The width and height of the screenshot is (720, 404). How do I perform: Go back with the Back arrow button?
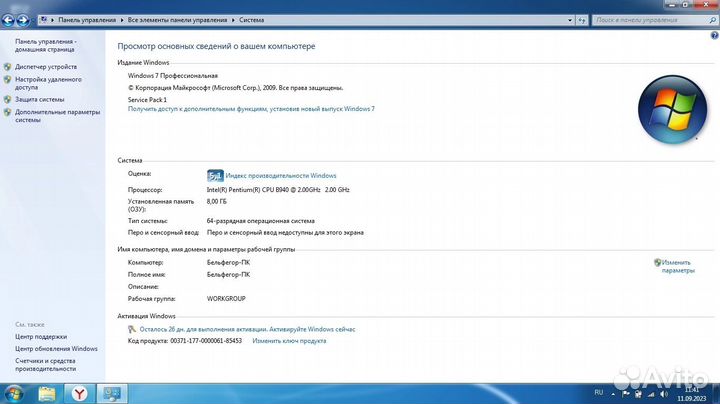tap(8, 20)
